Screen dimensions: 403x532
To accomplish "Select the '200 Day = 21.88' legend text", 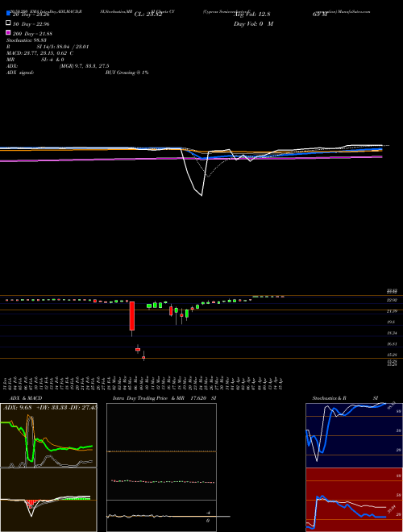I will [32, 34].
